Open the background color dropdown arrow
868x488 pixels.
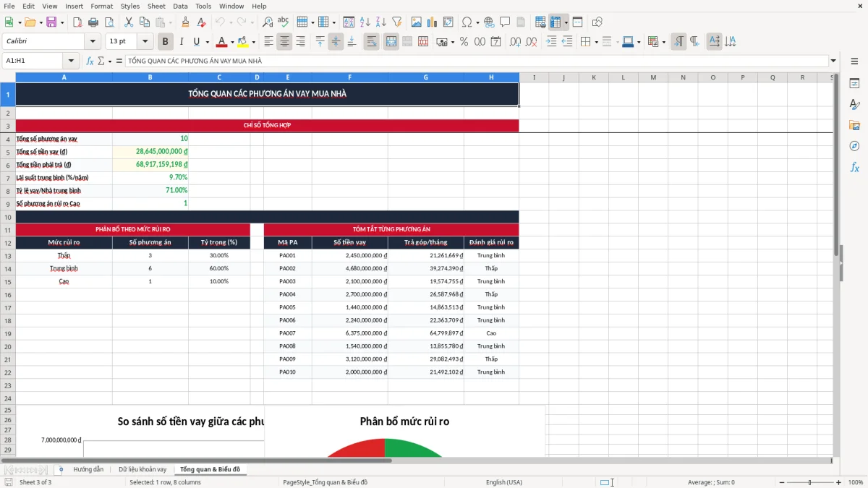253,42
